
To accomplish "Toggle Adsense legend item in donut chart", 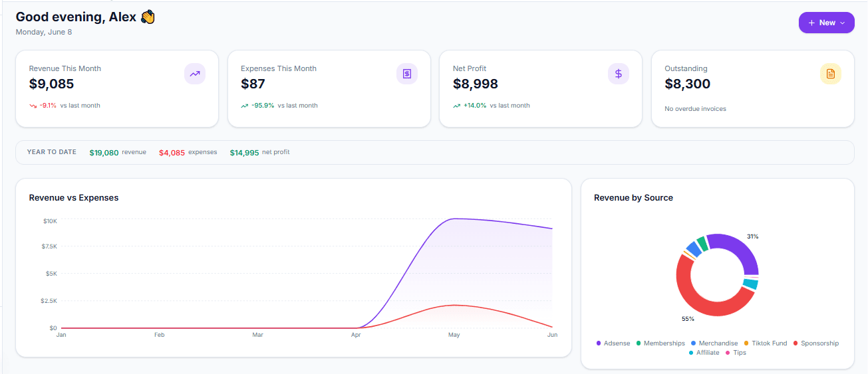I will point(613,343).
